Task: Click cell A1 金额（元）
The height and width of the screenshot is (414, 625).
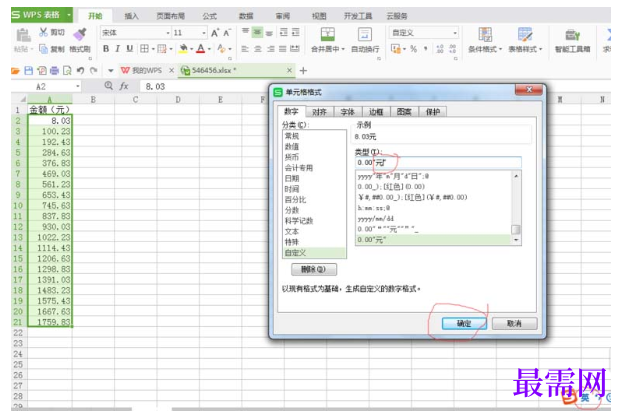Action: pos(50,110)
